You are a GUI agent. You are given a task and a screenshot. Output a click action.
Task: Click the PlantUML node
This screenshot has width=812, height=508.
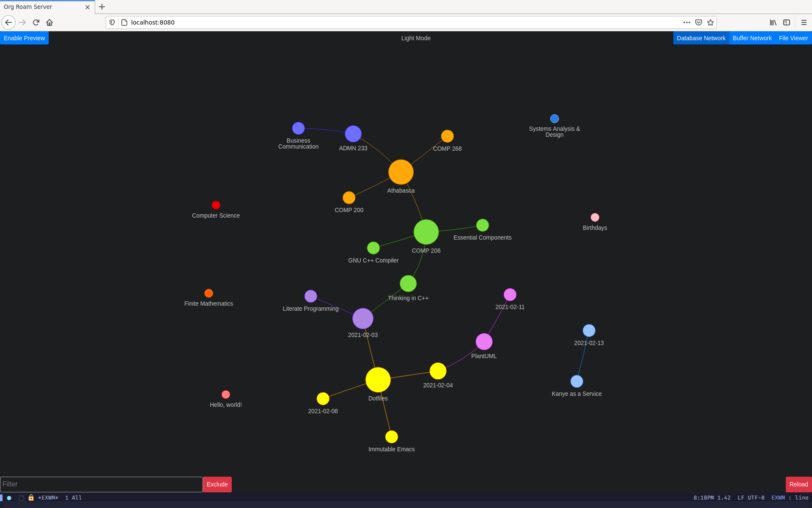pyautogui.click(x=485, y=341)
